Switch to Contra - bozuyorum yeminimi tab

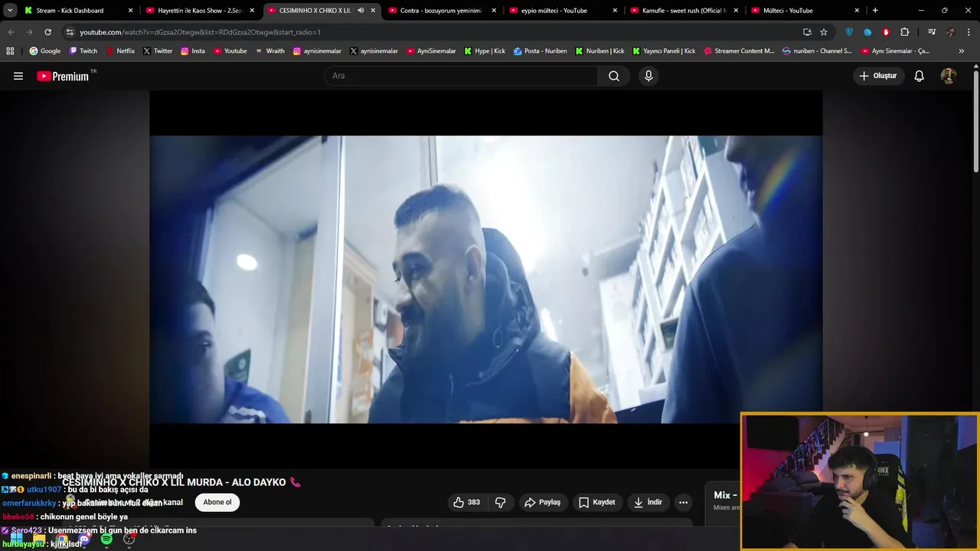click(440, 11)
